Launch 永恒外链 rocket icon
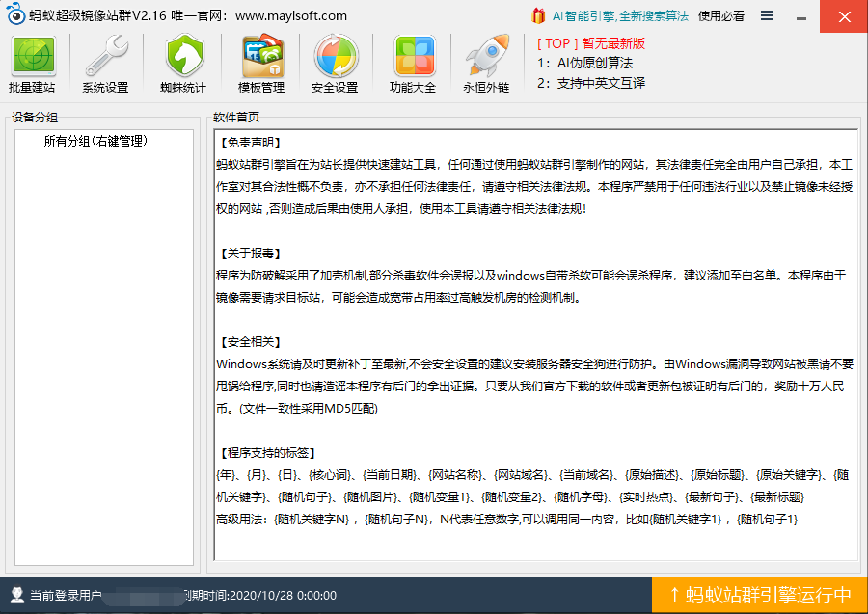Screen dimensions: 868x614 click(x=486, y=65)
